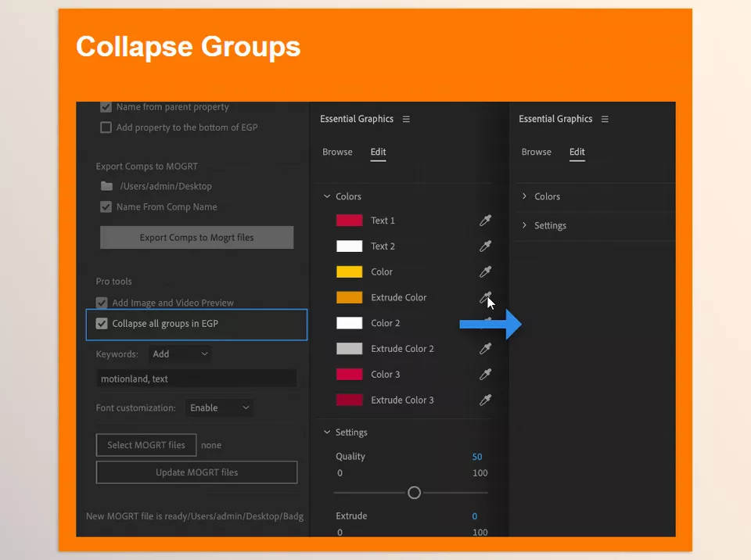The width and height of the screenshot is (751, 560).
Task: Open the Font customization Enable dropdown
Action: (219, 407)
